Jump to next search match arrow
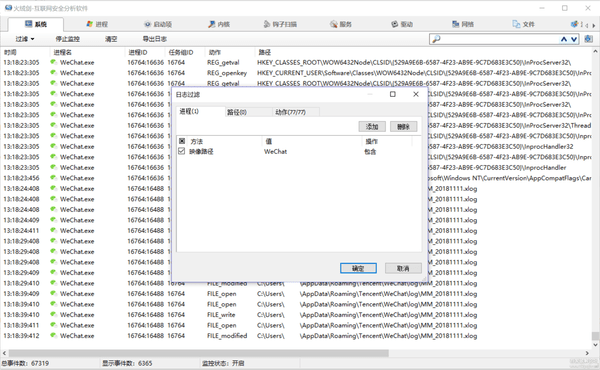 574,39
